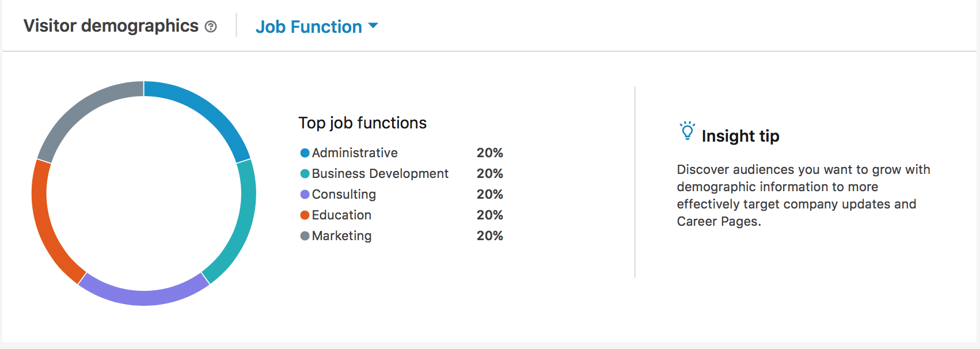Click the Administrative legend label

point(355,153)
